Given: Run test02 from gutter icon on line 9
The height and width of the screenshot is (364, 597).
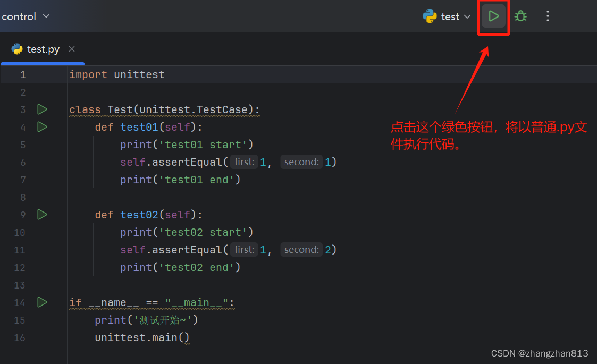Looking at the screenshot, I should [x=42, y=215].
